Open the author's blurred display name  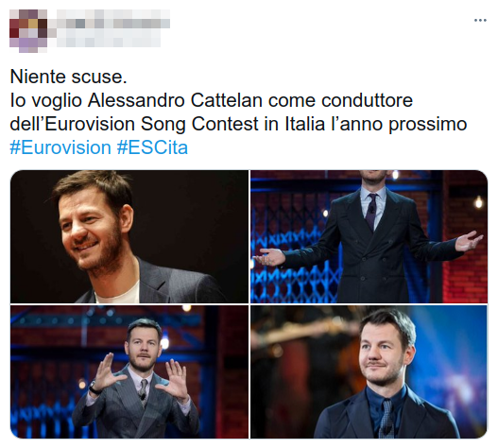[x=113, y=19]
